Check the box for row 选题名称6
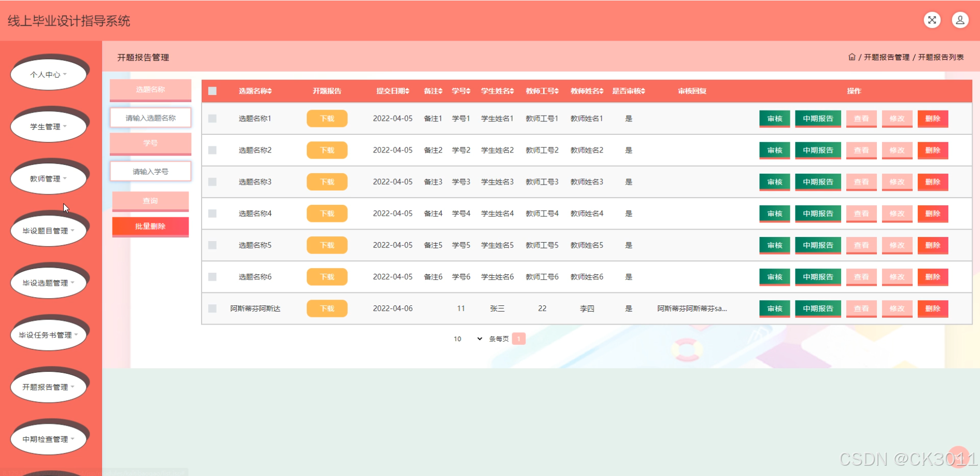This screenshot has height=476, width=980. 212,277
